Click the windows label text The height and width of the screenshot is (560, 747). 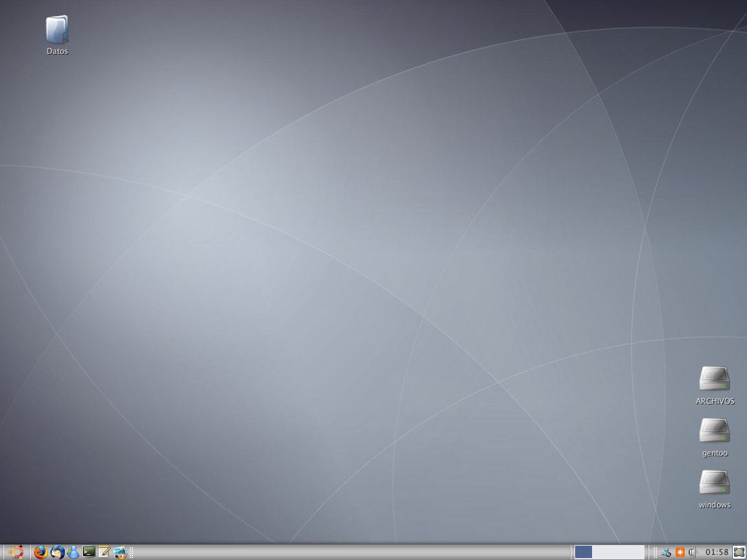[x=715, y=505]
